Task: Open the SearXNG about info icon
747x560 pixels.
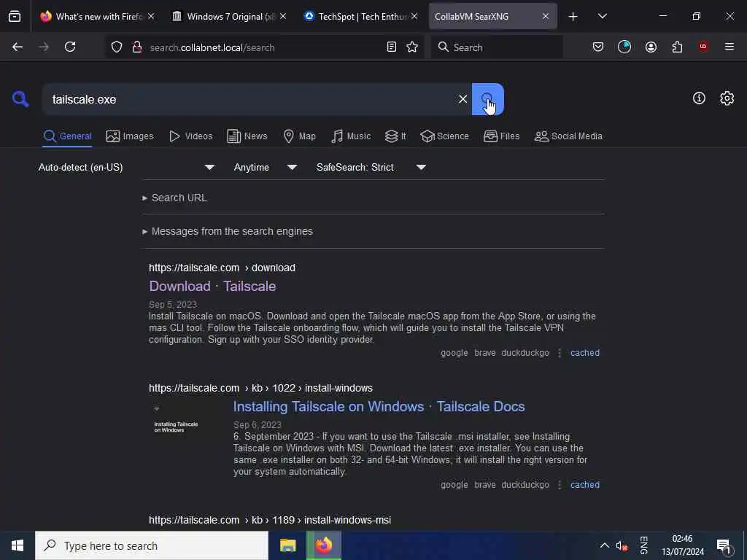Action: (699, 98)
